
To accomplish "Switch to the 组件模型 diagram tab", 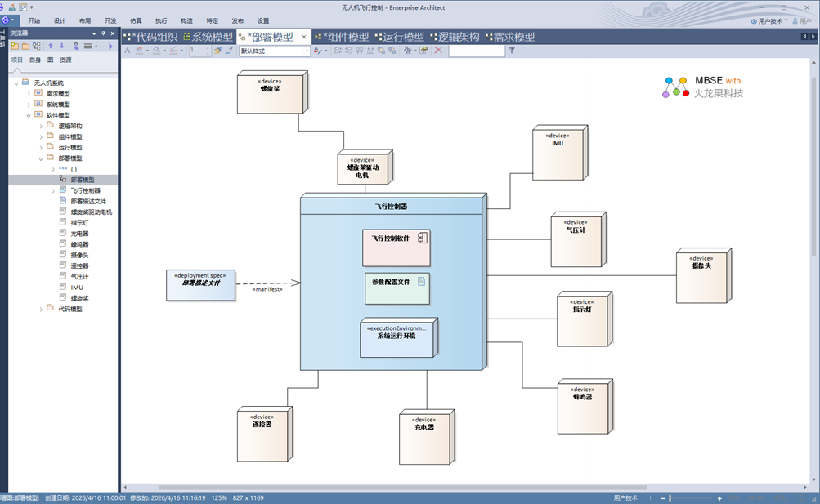I will [x=343, y=37].
